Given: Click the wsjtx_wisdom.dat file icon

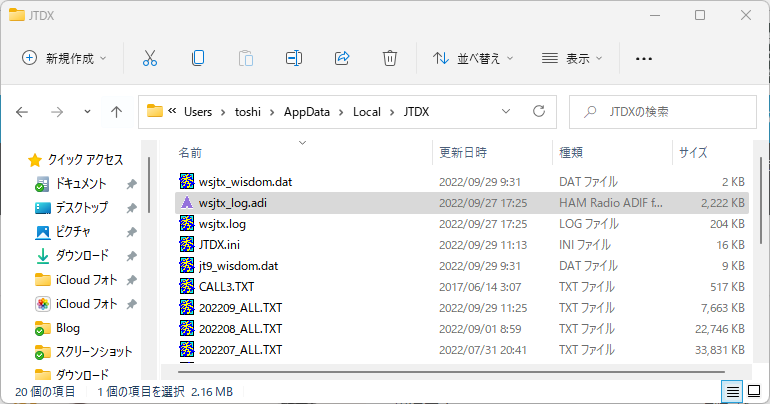Looking at the screenshot, I should tap(187, 182).
